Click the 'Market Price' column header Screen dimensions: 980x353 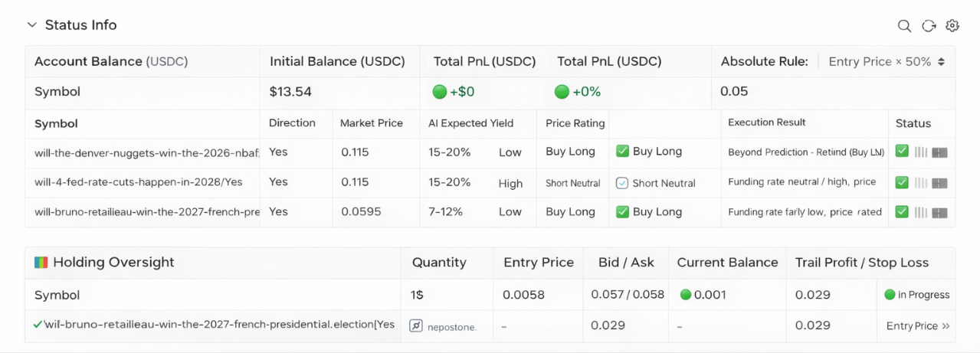pos(371,123)
